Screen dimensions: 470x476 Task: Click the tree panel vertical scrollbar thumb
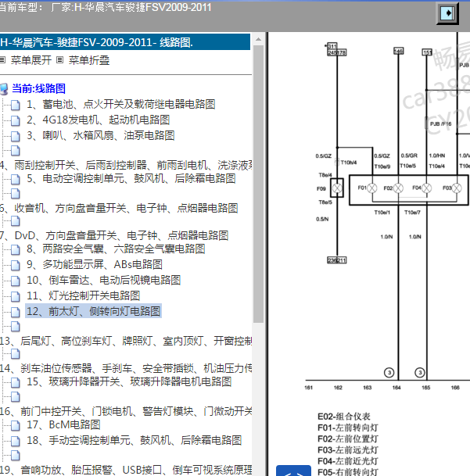[258, 184]
